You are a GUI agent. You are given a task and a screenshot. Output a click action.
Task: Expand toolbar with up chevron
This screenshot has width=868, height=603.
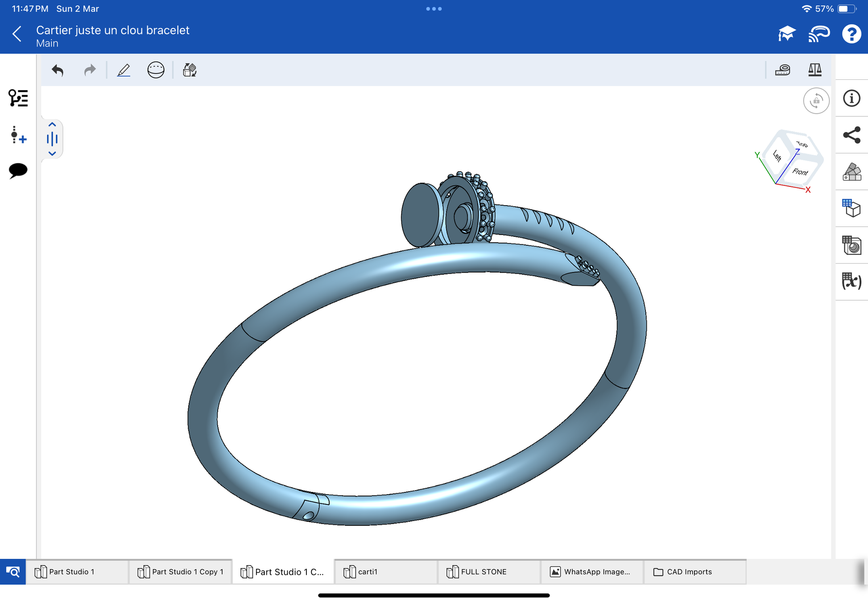pos(52,124)
